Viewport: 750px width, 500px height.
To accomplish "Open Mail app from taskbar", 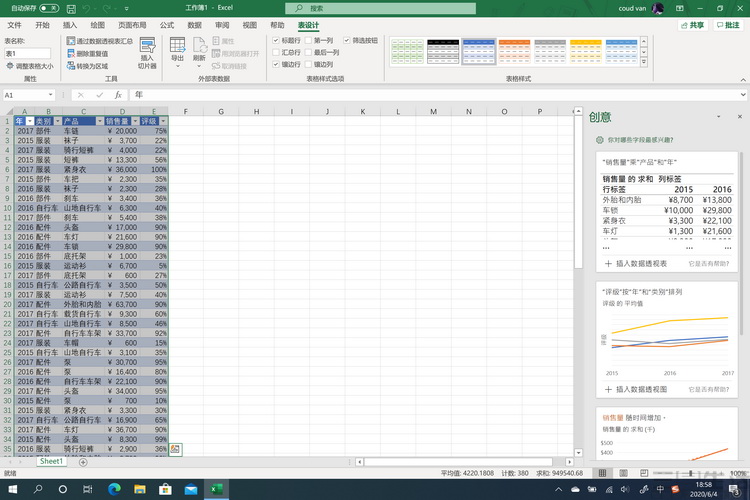I will pos(191,489).
